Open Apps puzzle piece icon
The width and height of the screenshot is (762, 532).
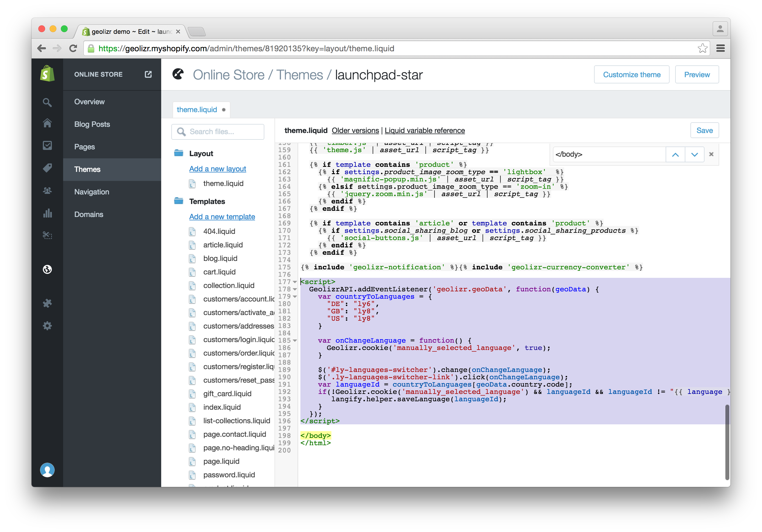(47, 303)
